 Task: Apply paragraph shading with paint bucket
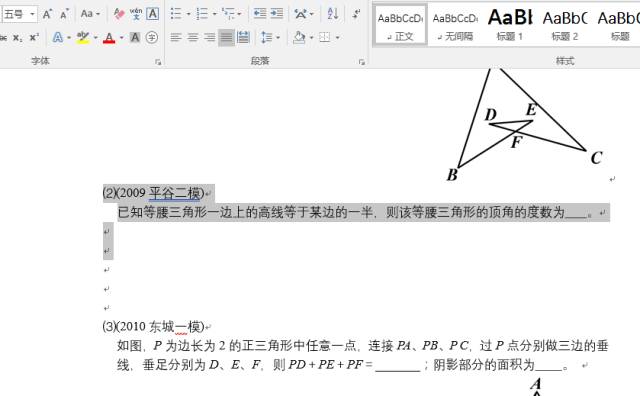299,38
